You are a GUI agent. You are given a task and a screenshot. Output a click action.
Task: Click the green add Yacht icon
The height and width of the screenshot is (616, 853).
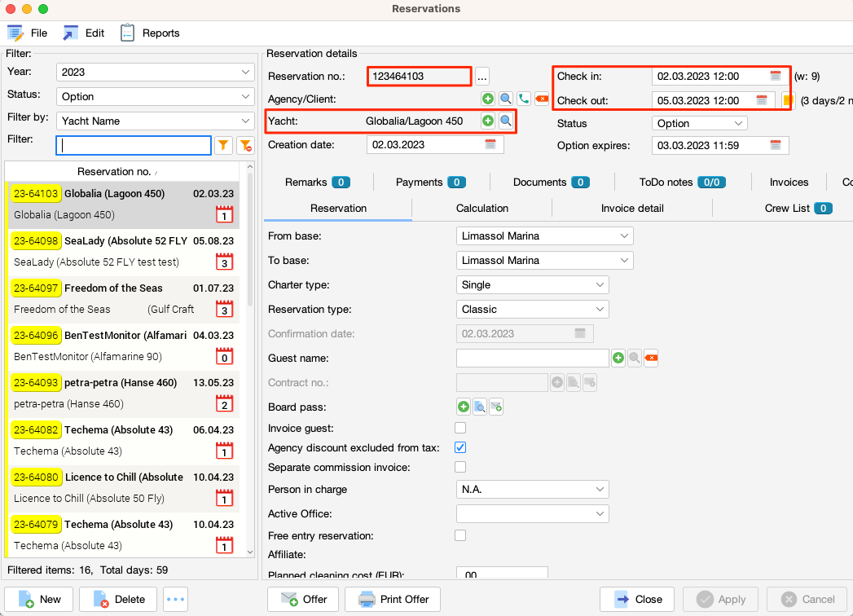coord(488,121)
